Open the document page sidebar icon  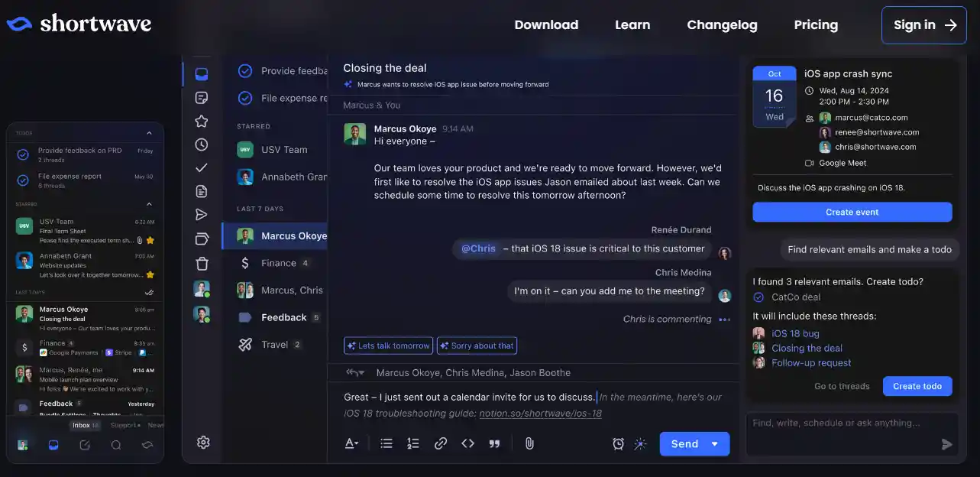coord(202,191)
